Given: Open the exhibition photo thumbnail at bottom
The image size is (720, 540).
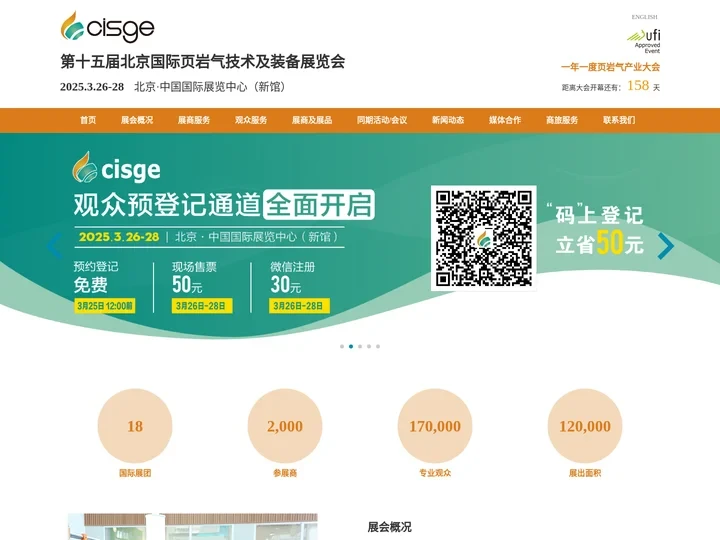Looking at the screenshot, I should [x=193, y=527].
